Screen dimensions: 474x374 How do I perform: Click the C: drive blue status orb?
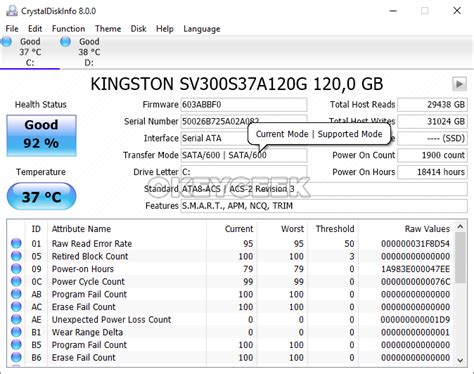click(6, 42)
